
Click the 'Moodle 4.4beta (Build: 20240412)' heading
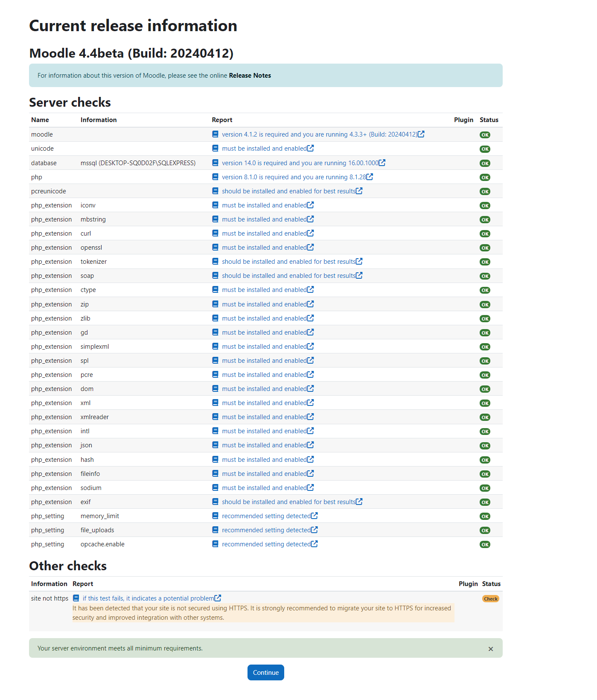click(x=131, y=53)
